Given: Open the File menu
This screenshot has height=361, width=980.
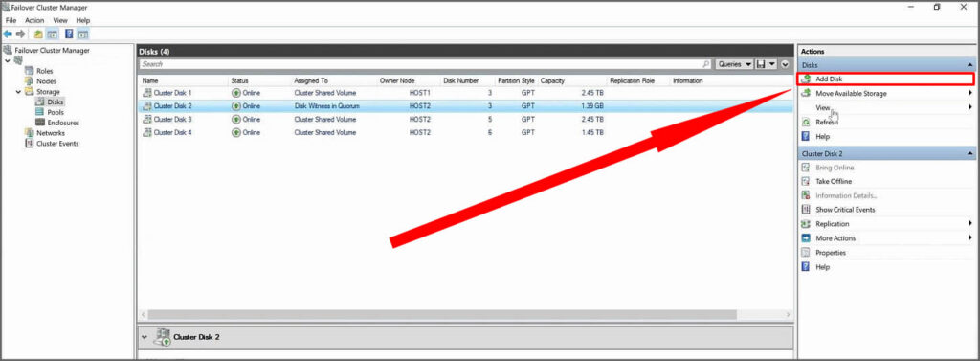Looking at the screenshot, I should 11,21.
